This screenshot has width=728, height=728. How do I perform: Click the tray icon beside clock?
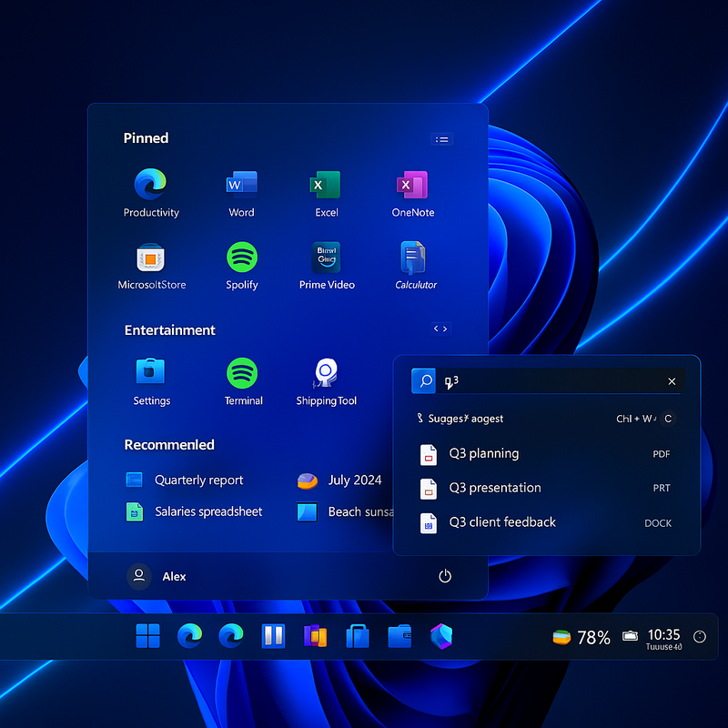pos(630,635)
